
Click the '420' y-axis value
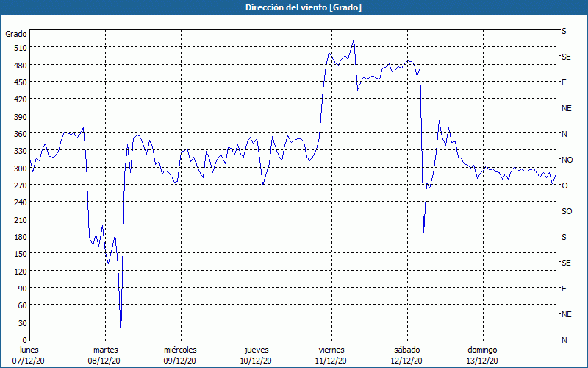click(21, 99)
